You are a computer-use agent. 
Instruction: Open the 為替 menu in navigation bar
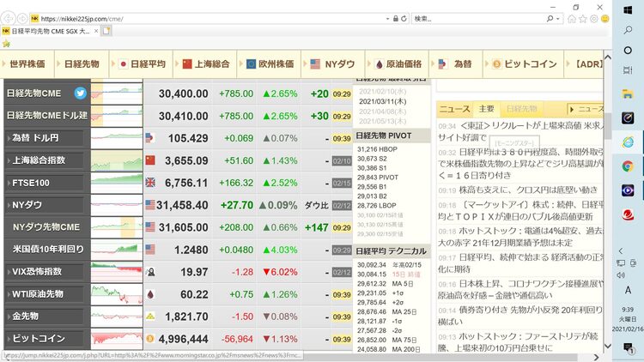456,64
